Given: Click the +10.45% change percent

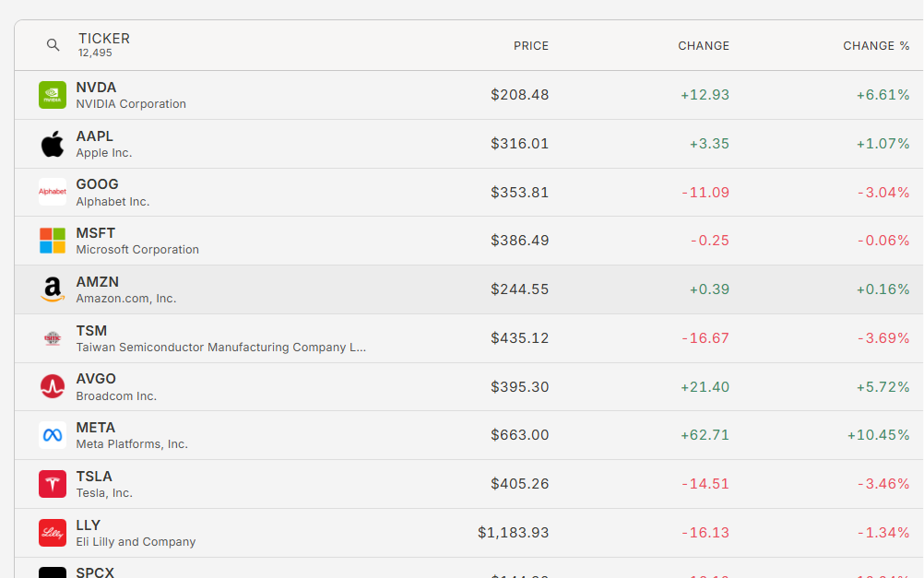Looking at the screenshot, I should [x=879, y=435].
